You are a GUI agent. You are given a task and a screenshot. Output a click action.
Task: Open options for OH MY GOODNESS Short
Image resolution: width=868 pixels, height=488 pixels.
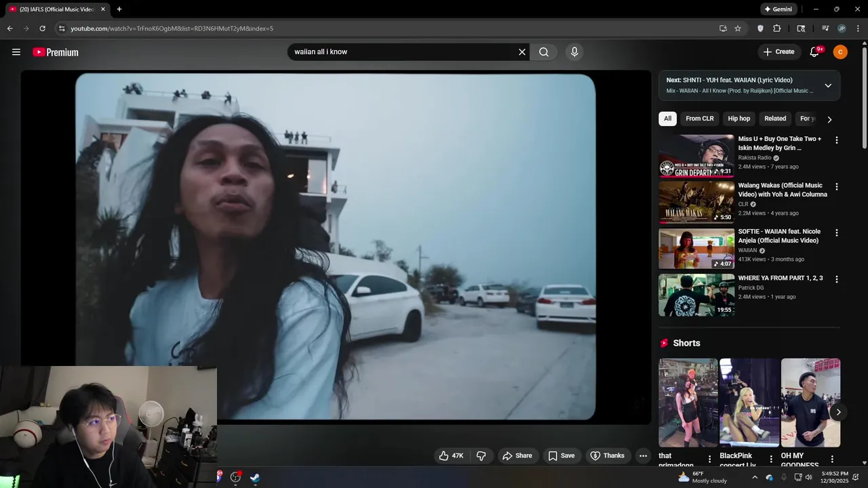tap(832, 459)
